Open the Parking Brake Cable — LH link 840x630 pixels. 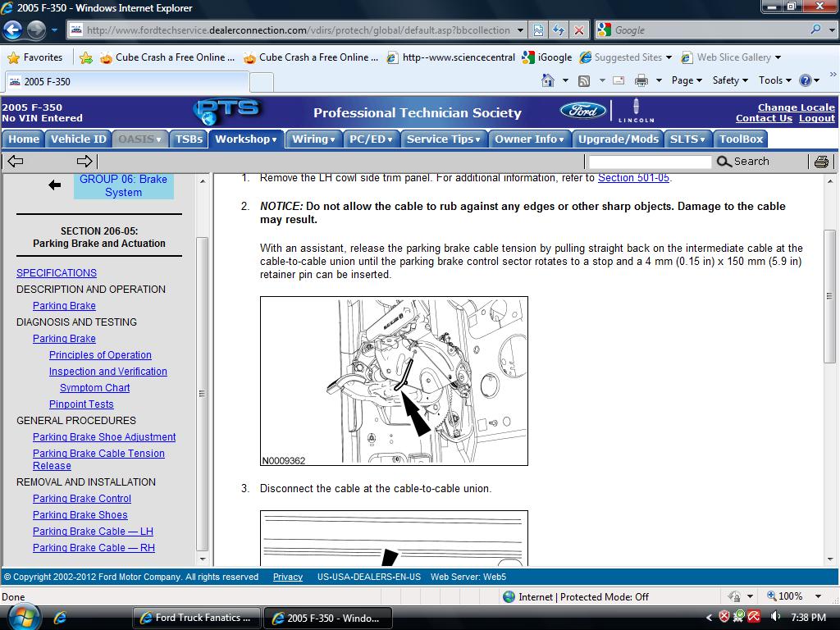tap(93, 532)
